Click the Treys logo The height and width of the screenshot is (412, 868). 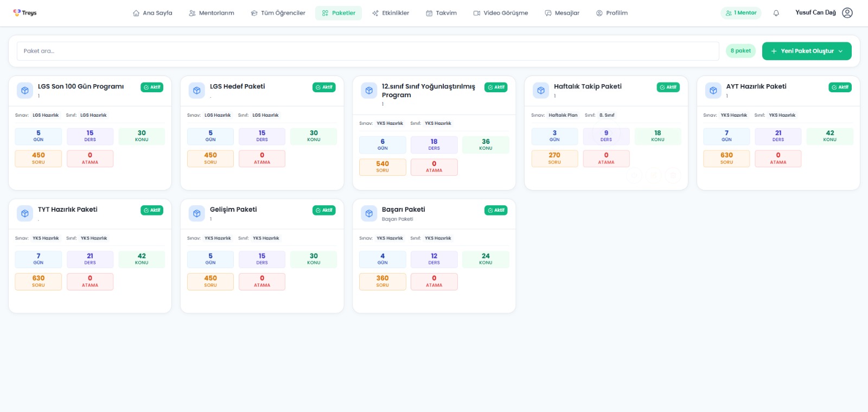(x=25, y=13)
